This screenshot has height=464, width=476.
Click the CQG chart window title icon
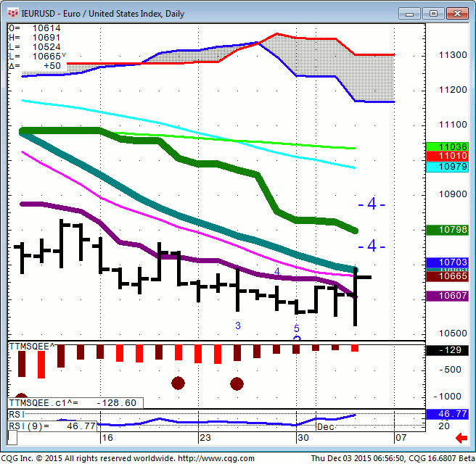[13, 13]
